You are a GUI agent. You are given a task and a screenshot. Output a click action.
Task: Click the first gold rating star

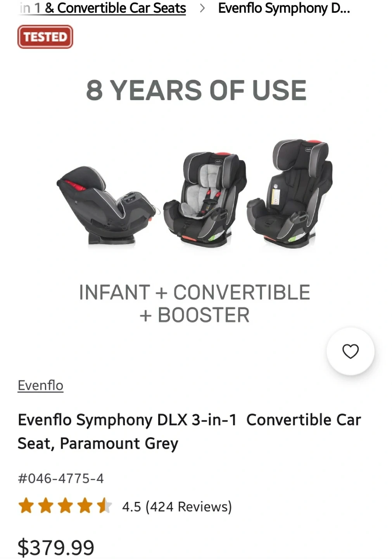pyautogui.click(x=26, y=506)
